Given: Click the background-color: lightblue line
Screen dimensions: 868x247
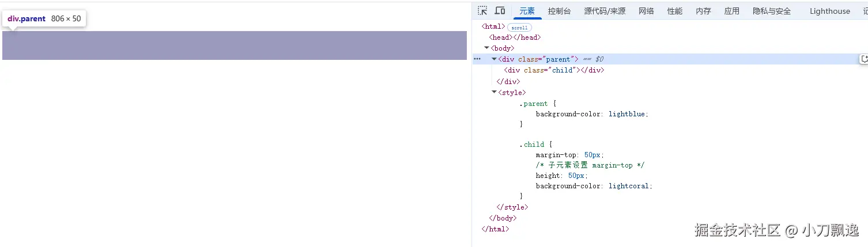Looking at the screenshot, I should coord(592,114).
